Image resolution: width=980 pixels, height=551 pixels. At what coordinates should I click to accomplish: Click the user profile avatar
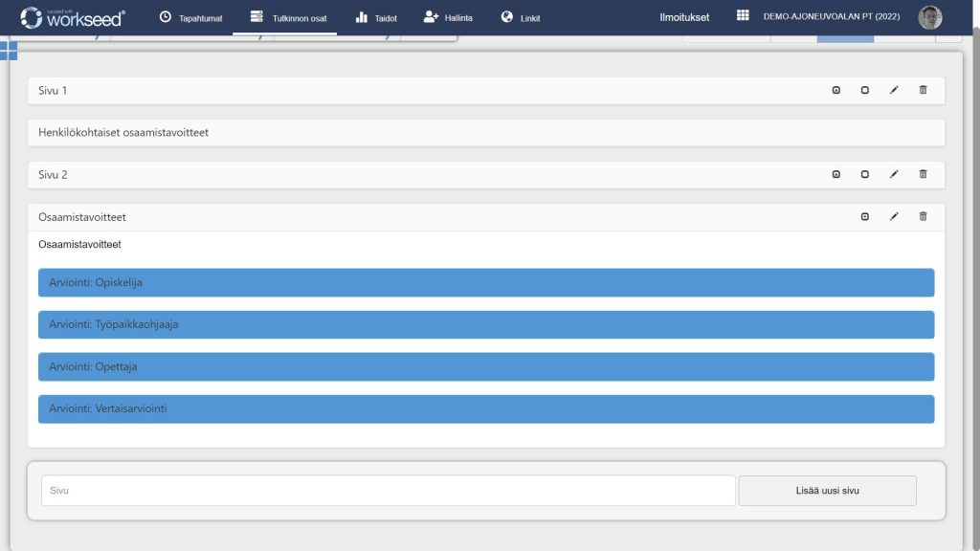coord(929,17)
